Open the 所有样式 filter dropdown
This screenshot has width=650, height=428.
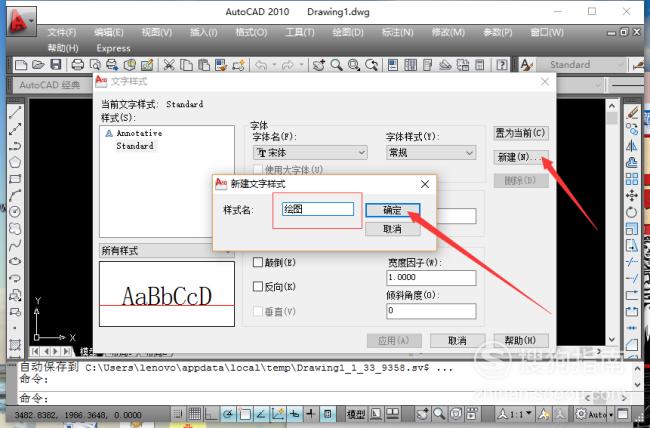tap(167, 250)
